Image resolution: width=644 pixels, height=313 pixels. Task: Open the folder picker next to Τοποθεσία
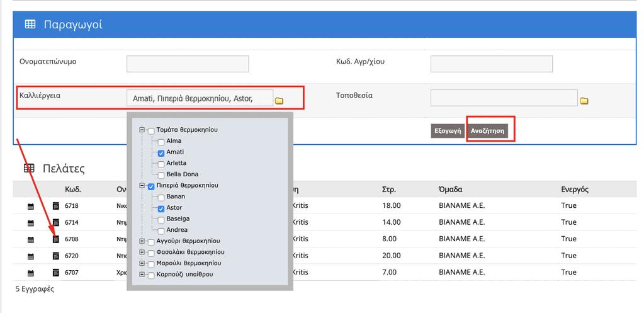(584, 101)
